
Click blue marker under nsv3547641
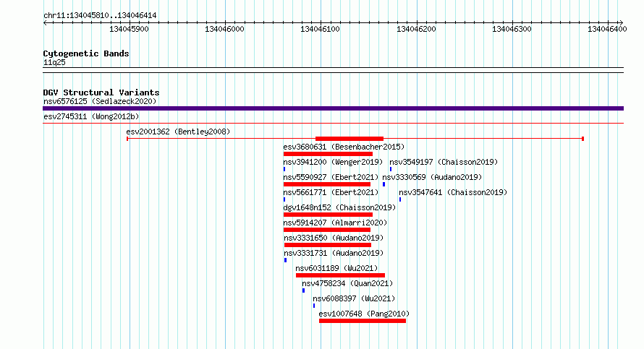[x=400, y=199]
